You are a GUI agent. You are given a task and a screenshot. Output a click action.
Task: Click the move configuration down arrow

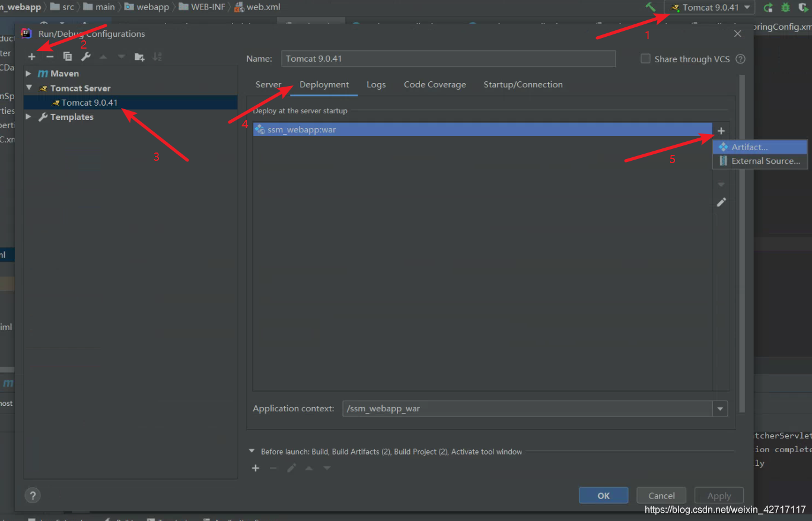click(122, 57)
